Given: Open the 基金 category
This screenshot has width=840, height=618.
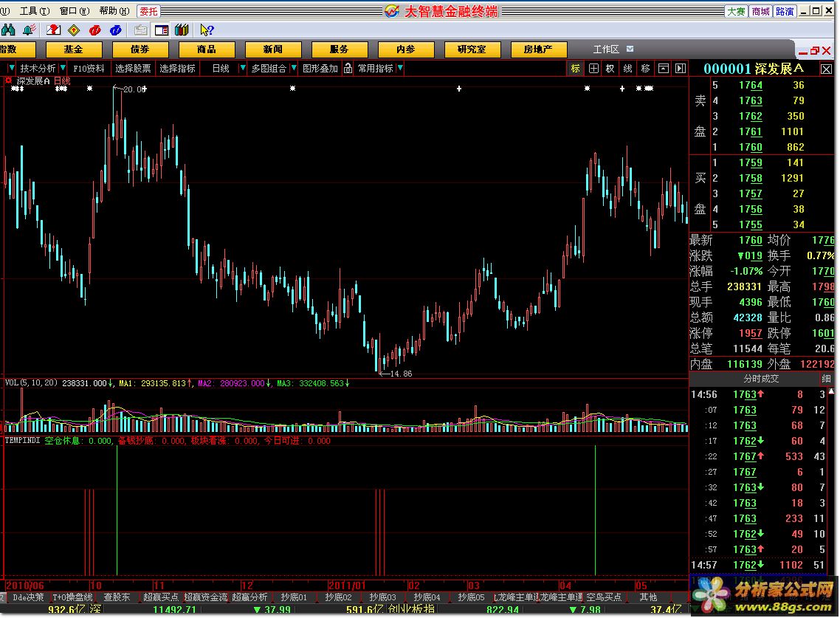Looking at the screenshot, I should click(x=73, y=49).
